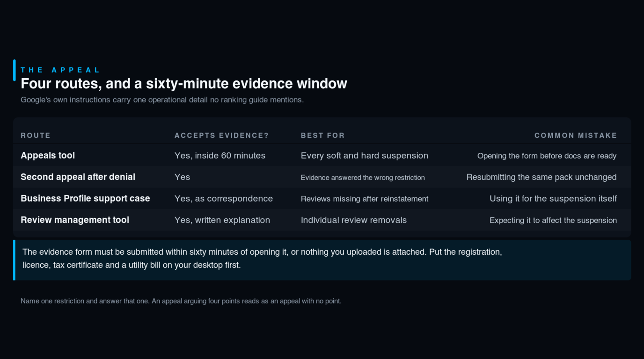Click 'Yes, inside 60 minutes' cell
This screenshot has width=644, height=359.
[220, 156]
